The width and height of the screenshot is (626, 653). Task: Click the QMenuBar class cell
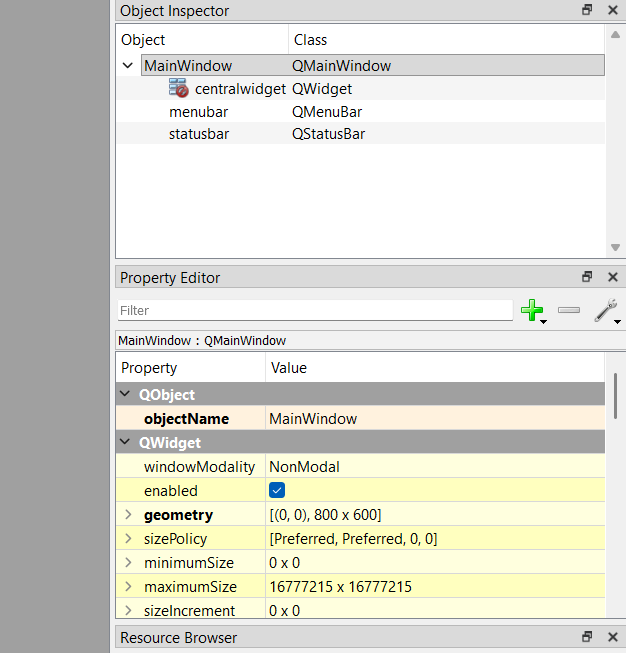point(327,112)
